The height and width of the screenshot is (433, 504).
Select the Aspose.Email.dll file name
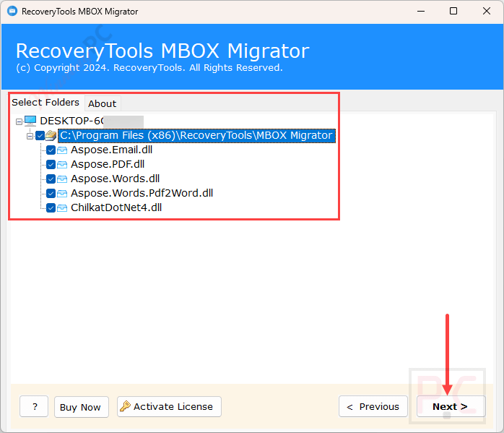click(111, 150)
